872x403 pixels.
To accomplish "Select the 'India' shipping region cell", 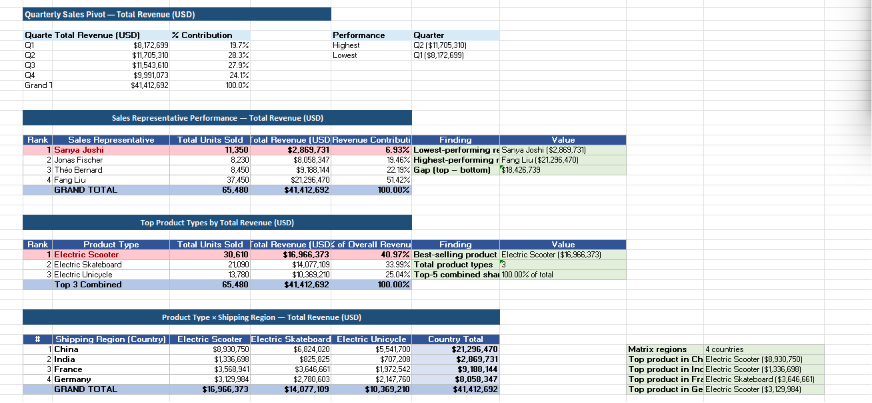I will coord(111,360).
